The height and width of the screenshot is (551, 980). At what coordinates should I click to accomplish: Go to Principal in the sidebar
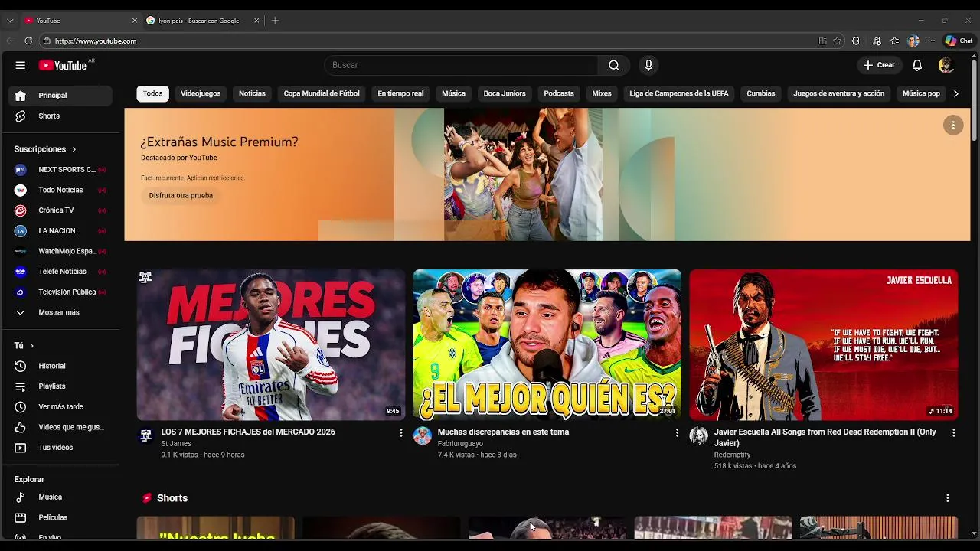(x=60, y=96)
